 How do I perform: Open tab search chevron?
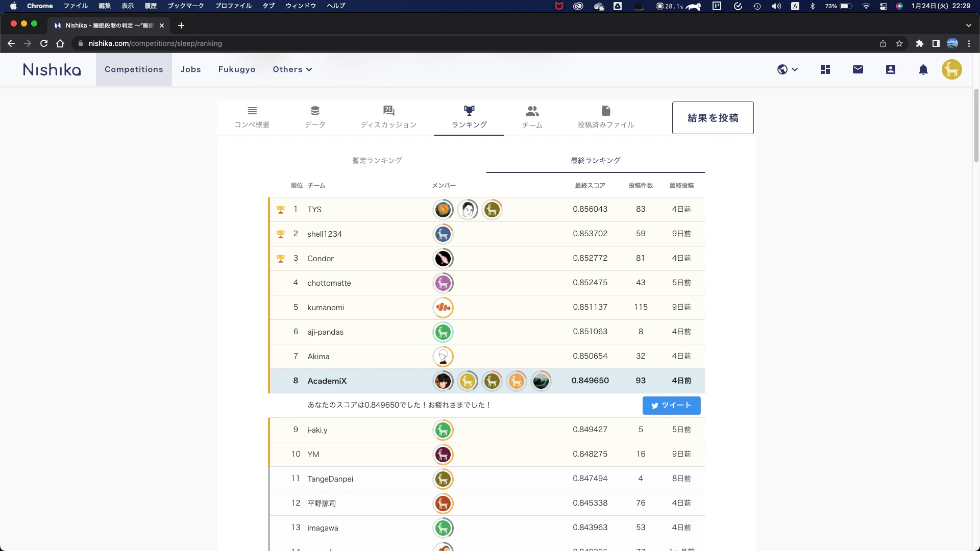[969, 26]
